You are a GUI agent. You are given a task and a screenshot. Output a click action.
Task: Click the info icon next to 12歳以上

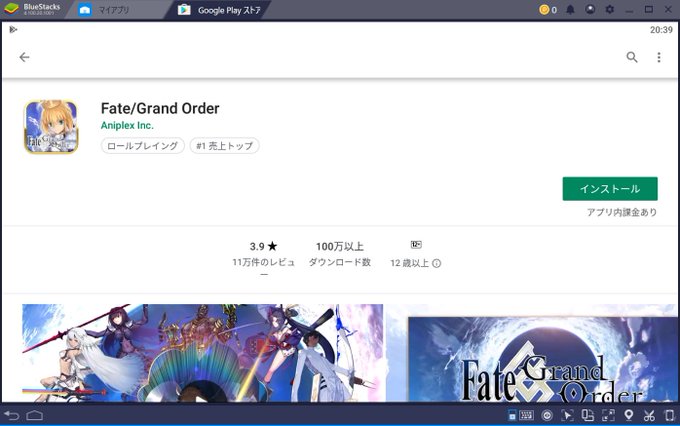click(437, 263)
